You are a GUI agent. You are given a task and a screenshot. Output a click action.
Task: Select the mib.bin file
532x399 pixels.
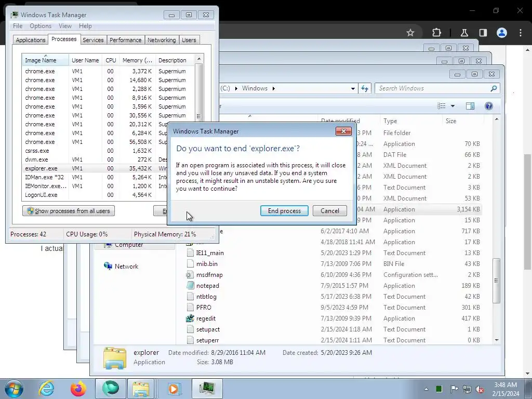click(x=207, y=263)
